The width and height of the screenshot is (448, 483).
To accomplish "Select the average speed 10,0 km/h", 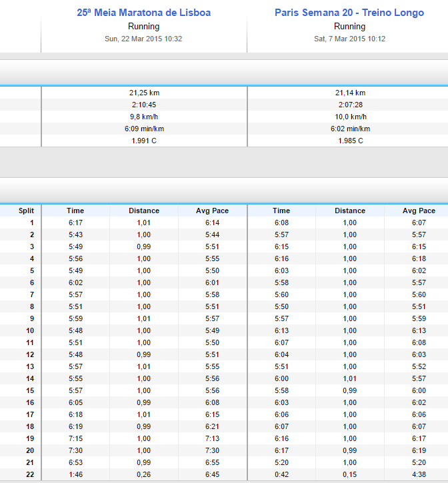I will [x=351, y=117].
